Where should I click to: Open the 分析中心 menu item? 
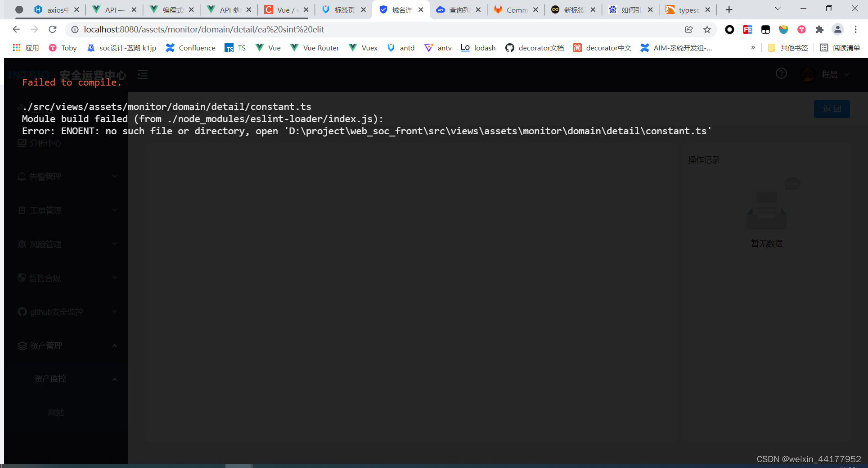(x=66, y=143)
